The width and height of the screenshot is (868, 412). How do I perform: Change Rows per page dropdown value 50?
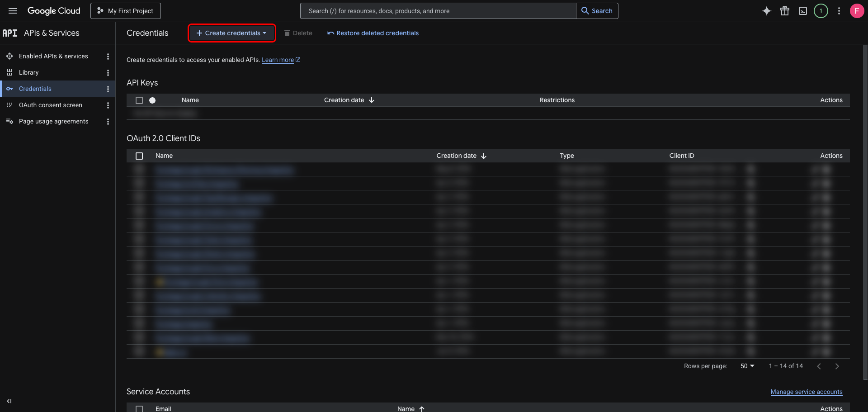coord(747,366)
